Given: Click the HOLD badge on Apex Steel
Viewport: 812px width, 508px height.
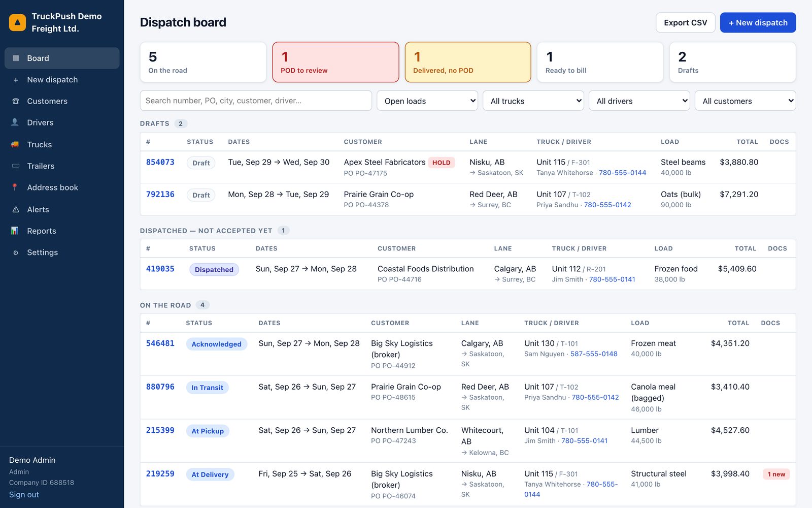Looking at the screenshot, I should coord(441,163).
